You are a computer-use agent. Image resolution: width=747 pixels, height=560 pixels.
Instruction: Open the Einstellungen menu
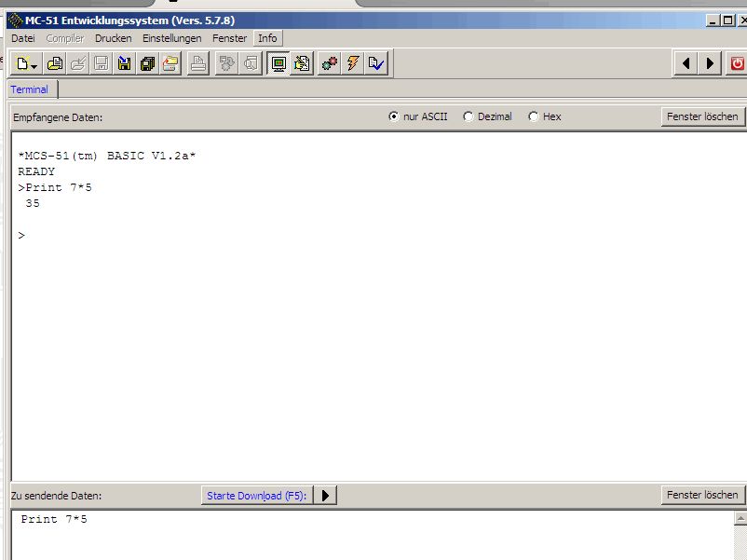click(172, 38)
